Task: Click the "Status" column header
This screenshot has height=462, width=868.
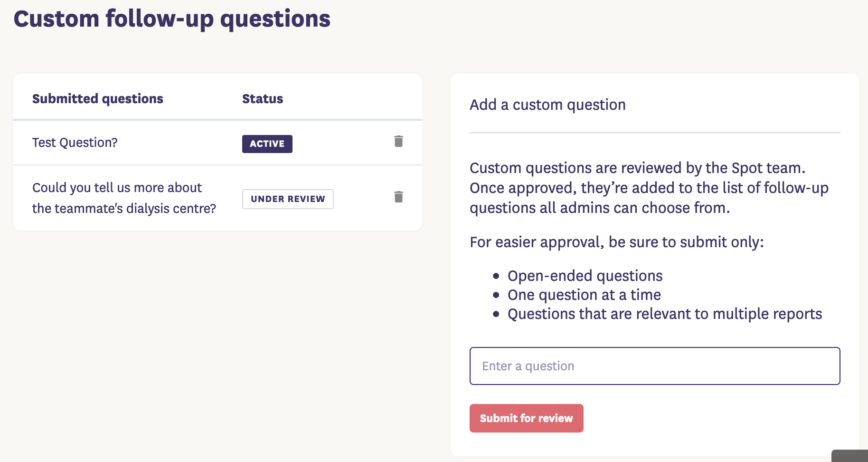Action: pos(263,99)
